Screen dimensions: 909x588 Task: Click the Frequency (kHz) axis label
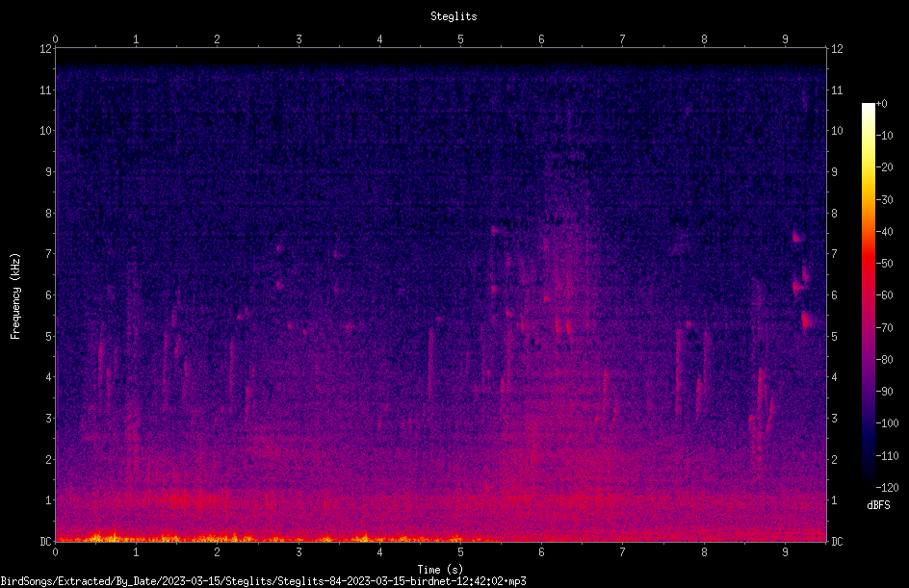15,296
